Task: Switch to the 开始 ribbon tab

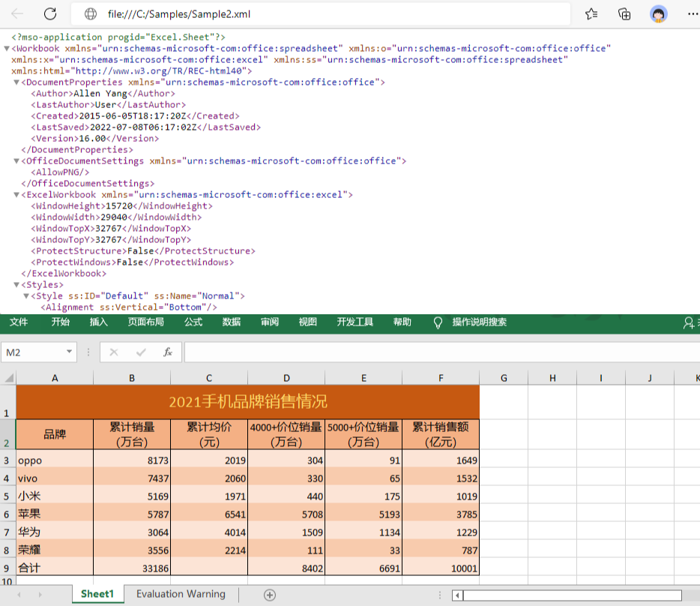Action: 60,322
